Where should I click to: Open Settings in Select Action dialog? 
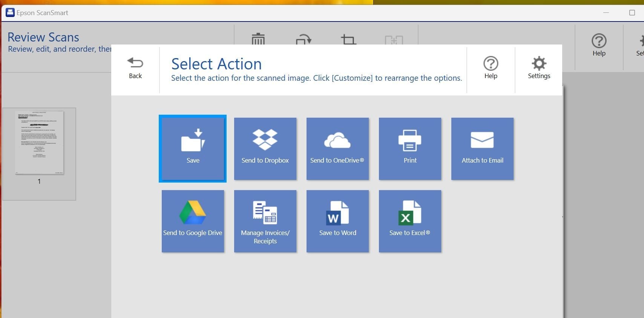pyautogui.click(x=539, y=68)
